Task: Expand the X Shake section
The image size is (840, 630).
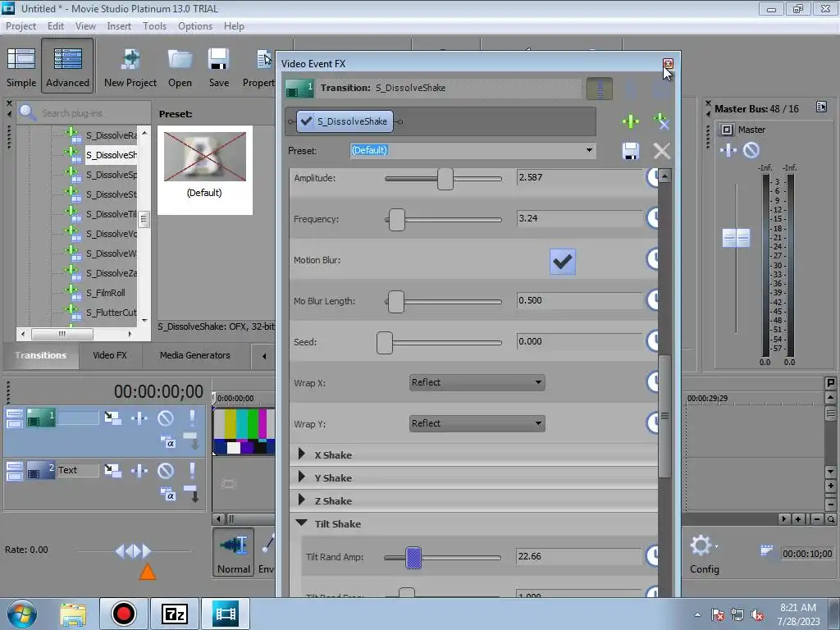Action: coord(302,454)
